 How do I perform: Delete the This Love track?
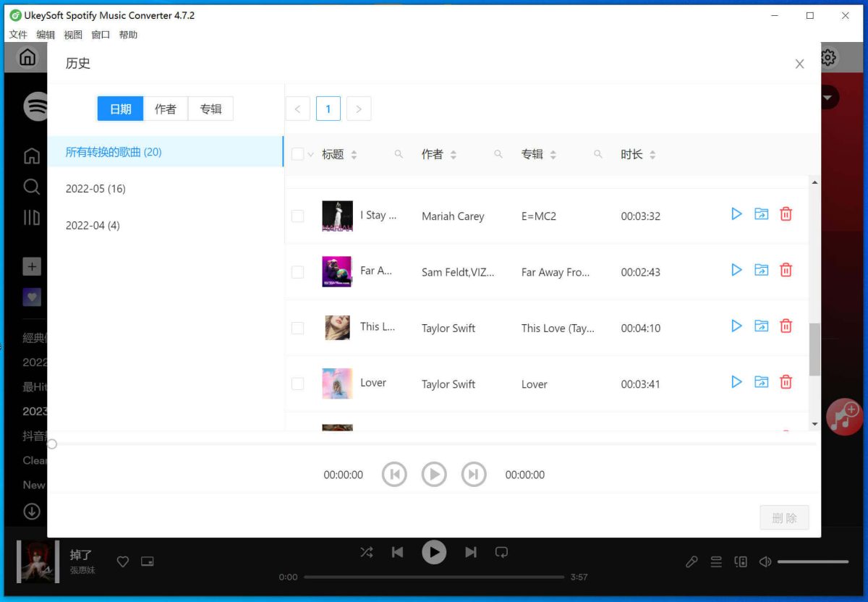point(786,326)
